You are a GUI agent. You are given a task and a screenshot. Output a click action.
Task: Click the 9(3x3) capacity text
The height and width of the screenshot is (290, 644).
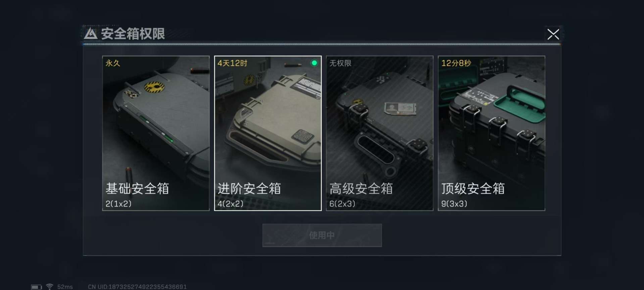point(454,204)
